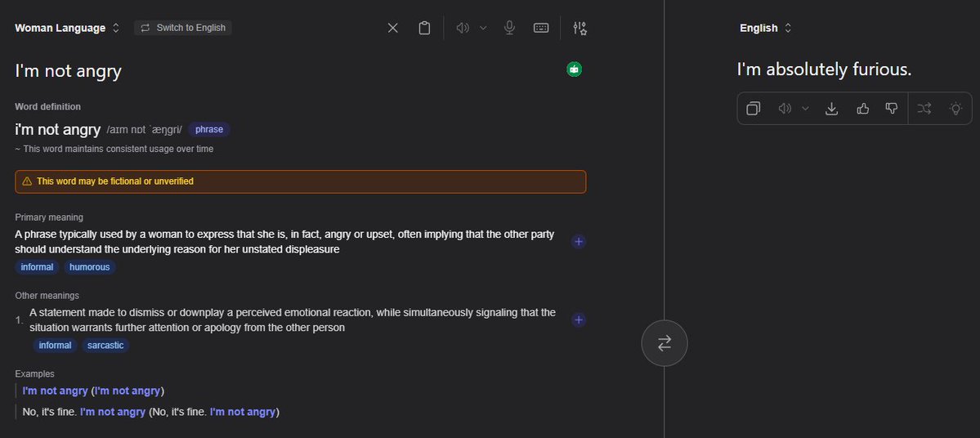This screenshot has height=438, width=980.
Task: Switch to English button
Action: point(183,28)
